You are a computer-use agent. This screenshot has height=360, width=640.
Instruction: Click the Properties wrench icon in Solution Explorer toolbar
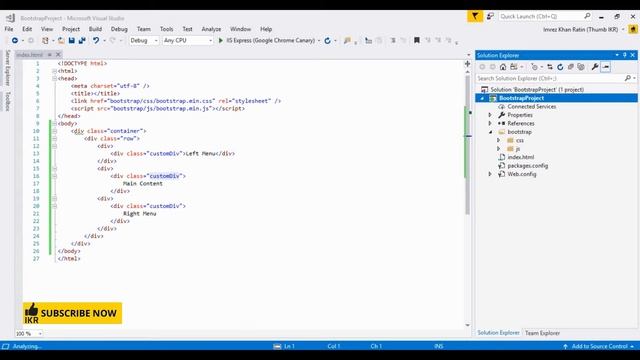(x=595, y=67)
